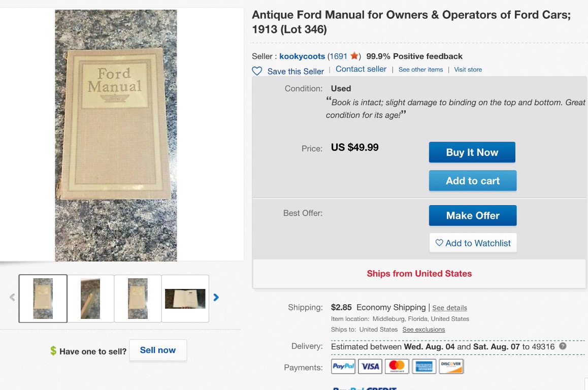Click the Discover card icon
Viewport: 588px width, 390px height.
451,366
